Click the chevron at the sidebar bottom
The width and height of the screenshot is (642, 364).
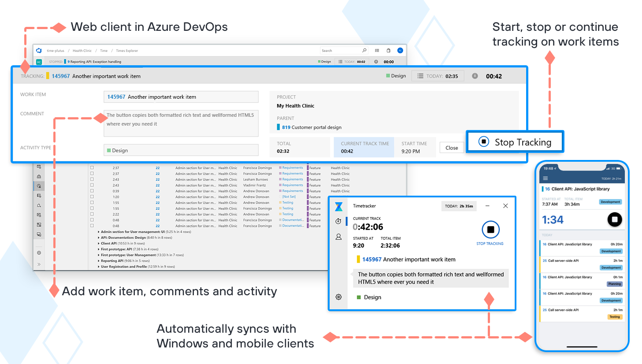(x=39, y=264)
